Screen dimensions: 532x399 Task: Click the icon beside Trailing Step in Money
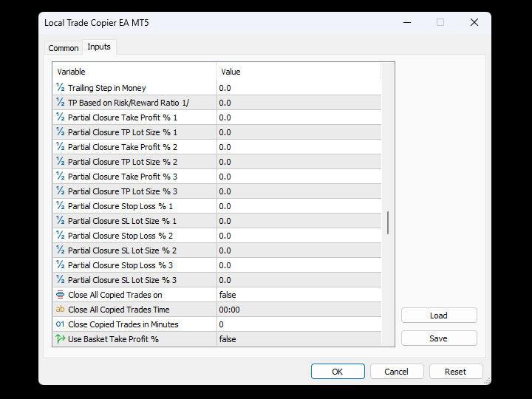[x=61, y=87]
